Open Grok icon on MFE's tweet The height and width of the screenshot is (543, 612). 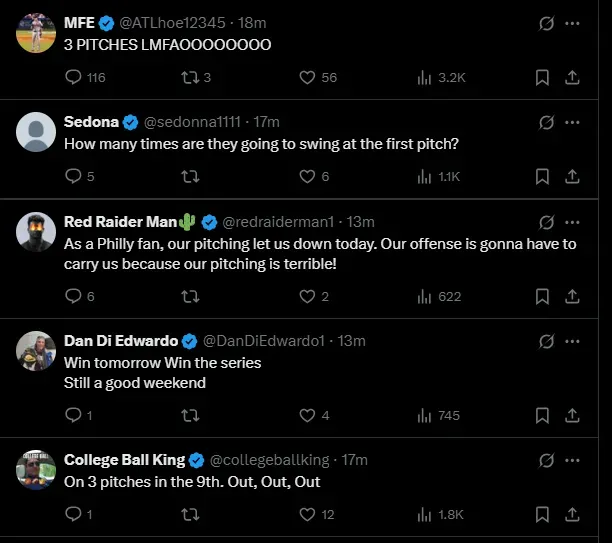[546, 22]
